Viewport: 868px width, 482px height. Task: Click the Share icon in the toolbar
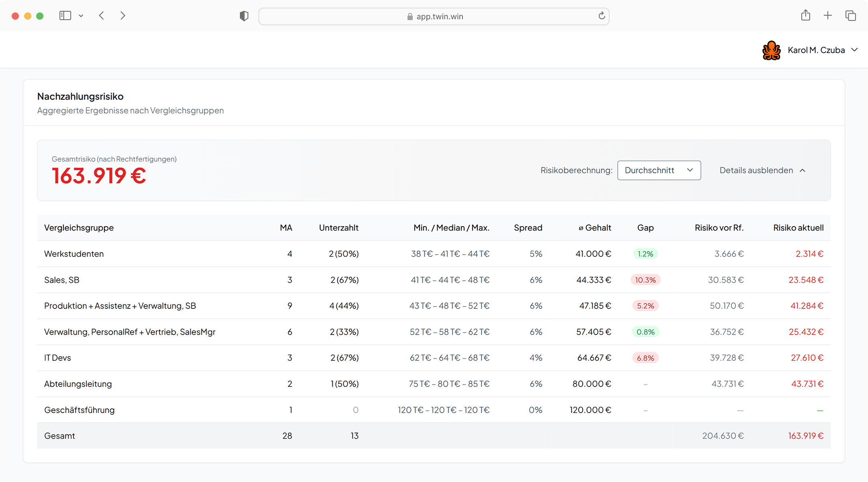coord(805,16)
